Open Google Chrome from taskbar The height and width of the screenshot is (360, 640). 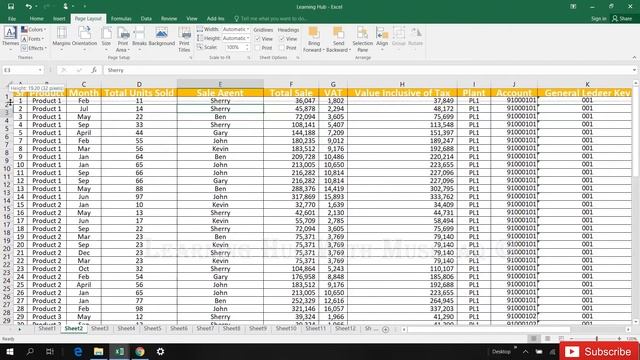pos(140,351)
